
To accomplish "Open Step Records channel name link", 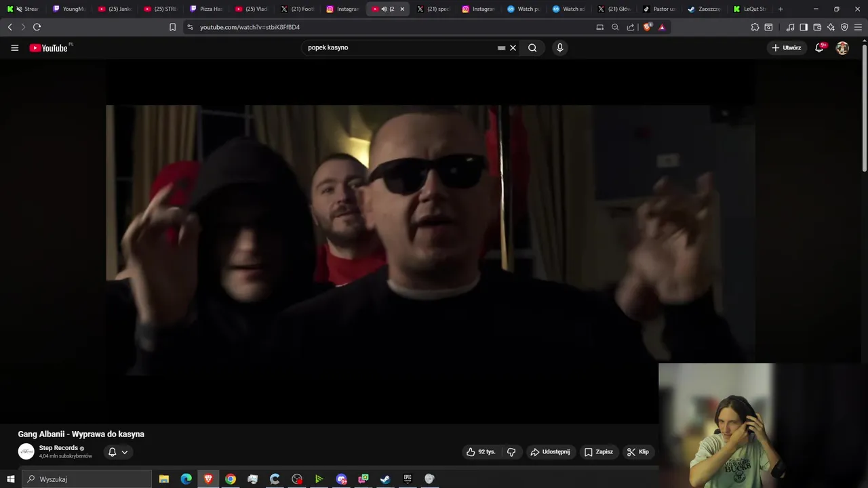I will coord(58,448).
